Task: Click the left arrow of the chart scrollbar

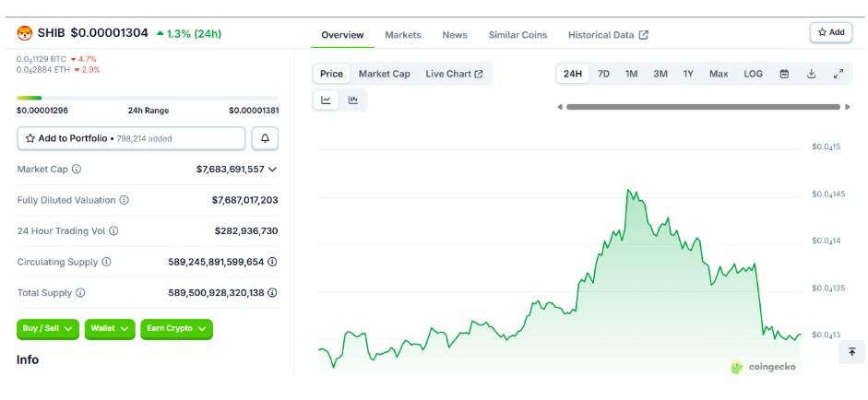Action: (x=560, y=107)
